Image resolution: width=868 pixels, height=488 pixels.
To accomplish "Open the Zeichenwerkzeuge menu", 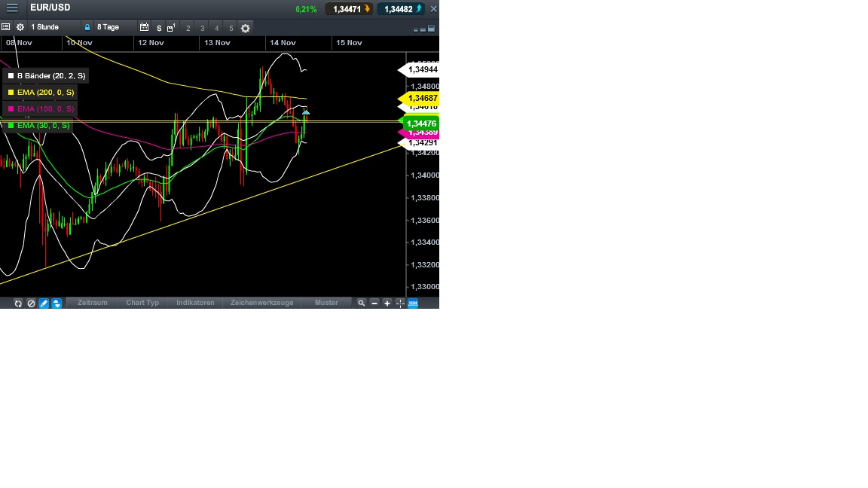I will click(261, 303).
